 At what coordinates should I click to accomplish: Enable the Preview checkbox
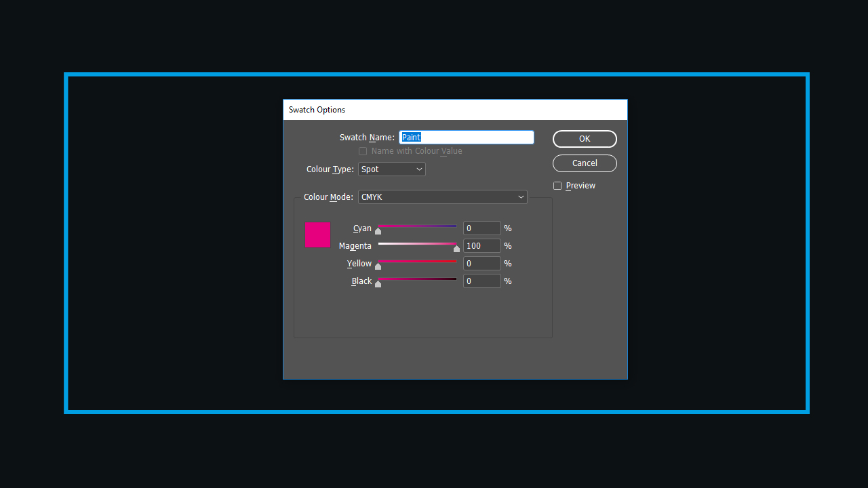[x=557, y=186]
